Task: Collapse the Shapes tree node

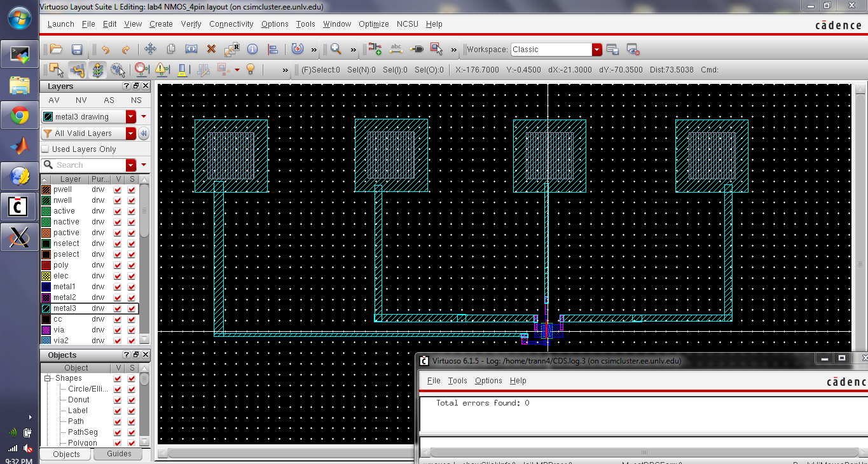Action: click(47, 378)
